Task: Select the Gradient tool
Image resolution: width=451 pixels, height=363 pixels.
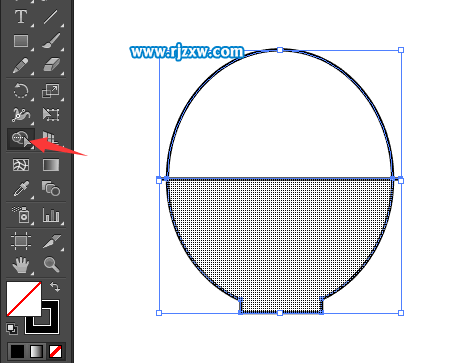Action: tap(51, 165)
